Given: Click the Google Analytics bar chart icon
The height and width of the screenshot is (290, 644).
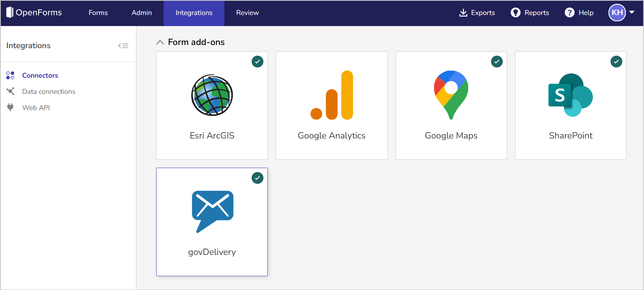Looking at the screenshot, I should (x=332, y=95).
